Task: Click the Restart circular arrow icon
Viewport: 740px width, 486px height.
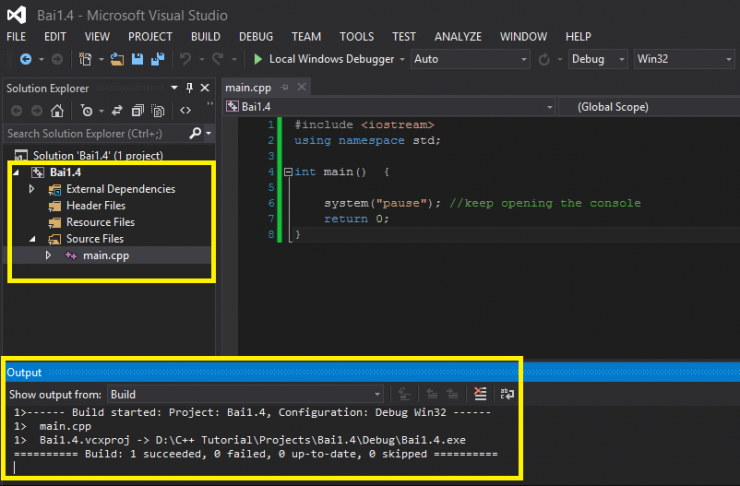Action: [544, 59]
